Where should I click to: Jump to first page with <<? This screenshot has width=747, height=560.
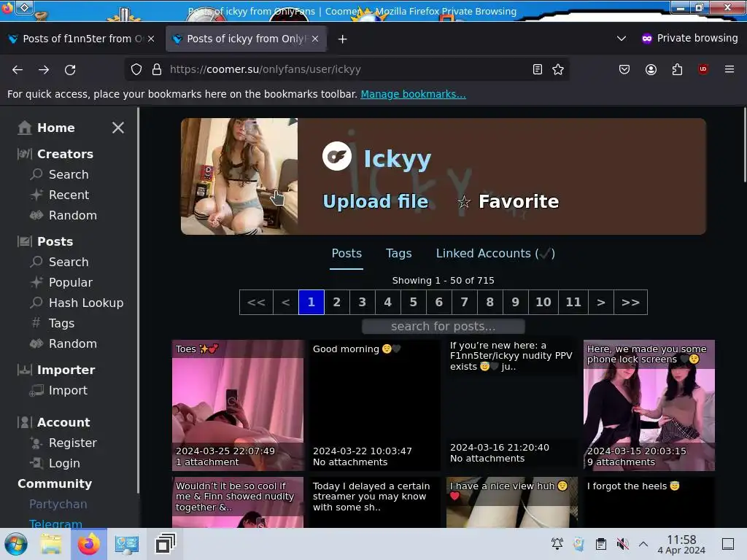click(x=256, y=303)
